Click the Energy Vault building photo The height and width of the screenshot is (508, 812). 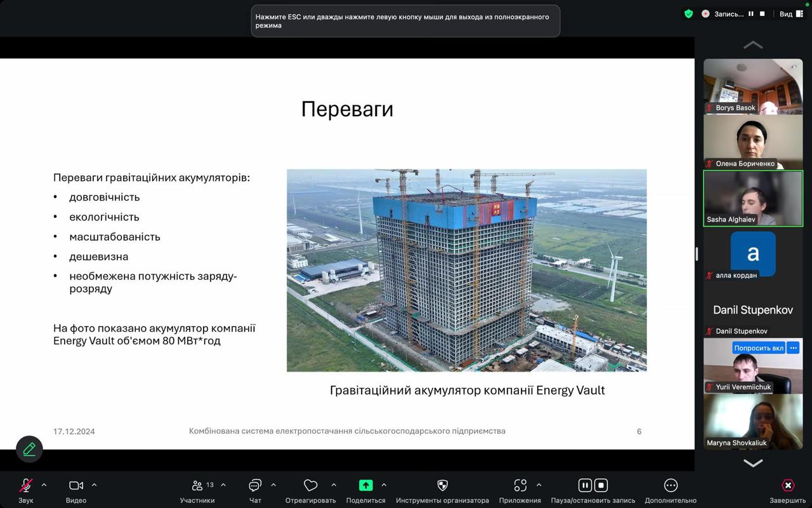(x=466, y=271)
